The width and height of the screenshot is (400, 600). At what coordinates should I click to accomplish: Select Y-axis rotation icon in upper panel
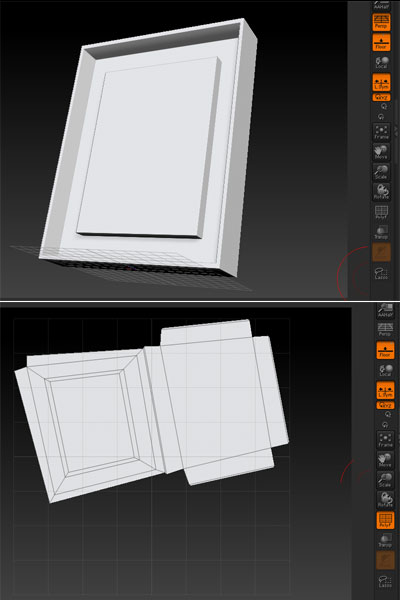tap(384, 107)
